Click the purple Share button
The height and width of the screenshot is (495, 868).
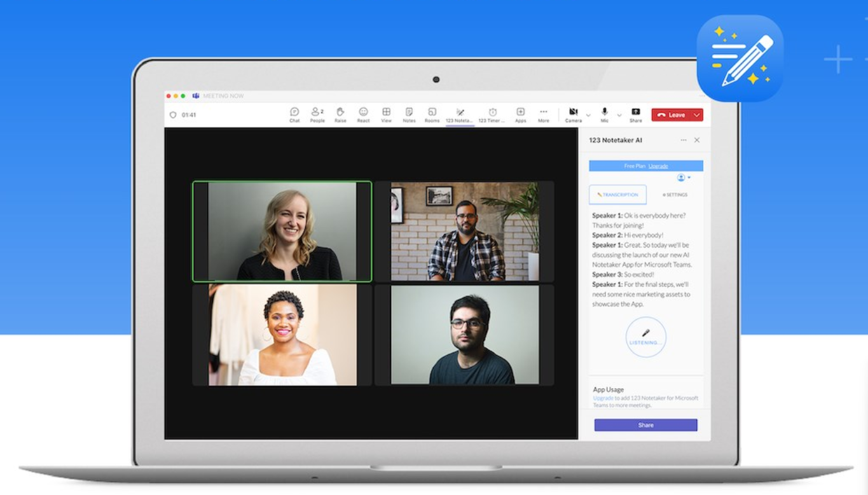click(x=645, y=425)
